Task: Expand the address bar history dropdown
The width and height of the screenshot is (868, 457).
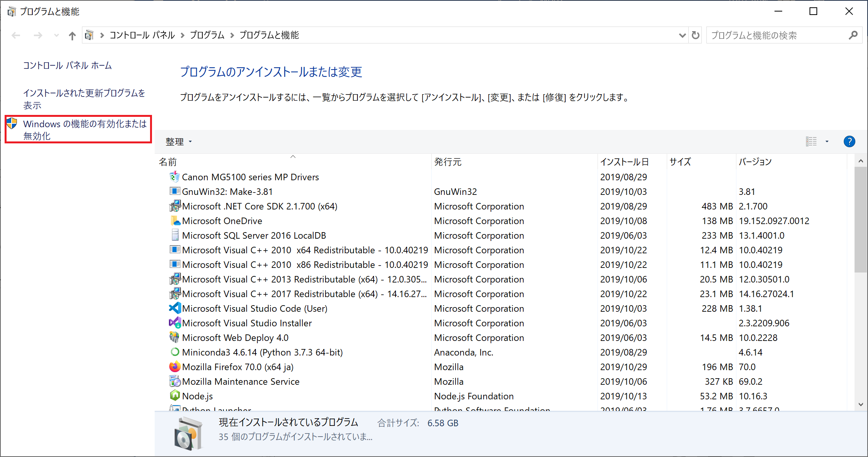Action: point(682,35)
